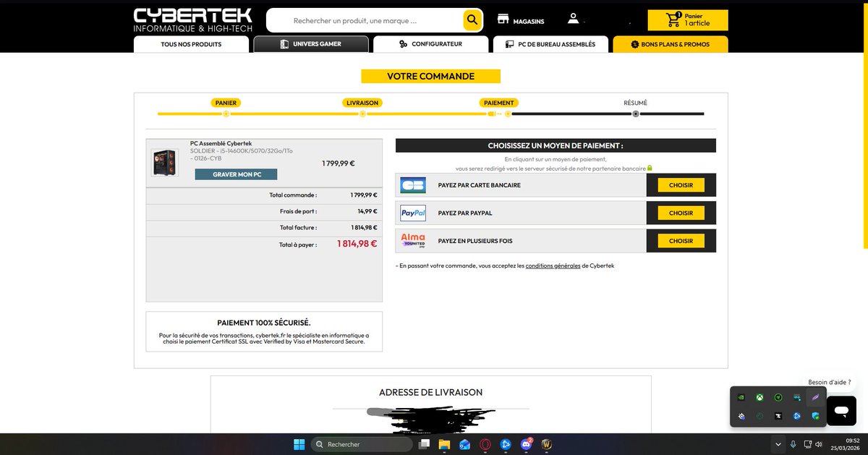Click the Besoin d'aide ? bubble
The image size is (868, 455).
(x=830, y=382)
